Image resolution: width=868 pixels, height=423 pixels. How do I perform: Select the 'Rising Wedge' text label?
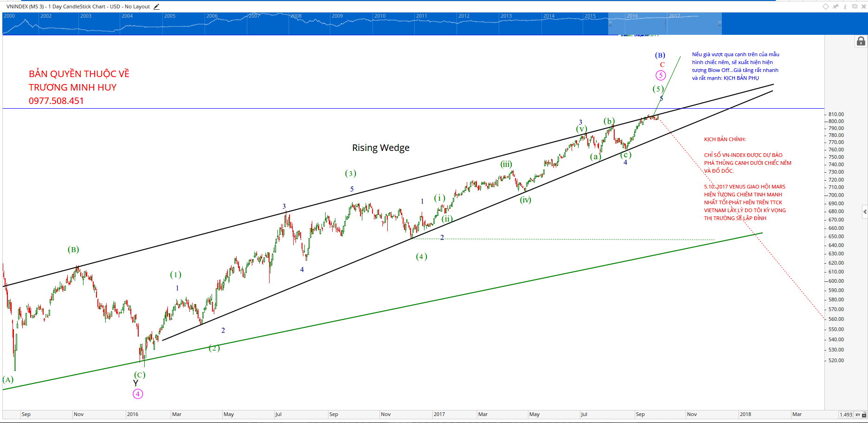click(380, 148)
